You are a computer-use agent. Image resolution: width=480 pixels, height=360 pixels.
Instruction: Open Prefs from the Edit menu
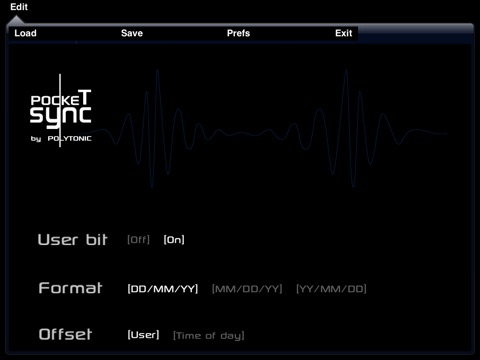(238, 33)
